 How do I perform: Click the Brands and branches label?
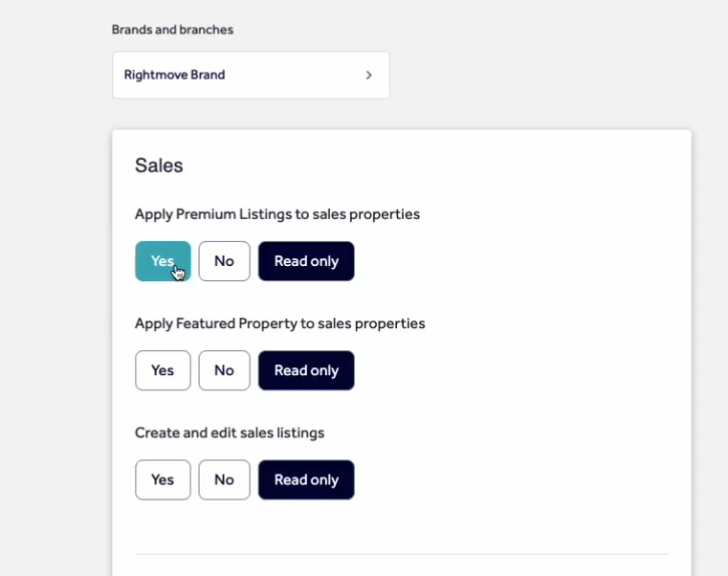[172, 30]
